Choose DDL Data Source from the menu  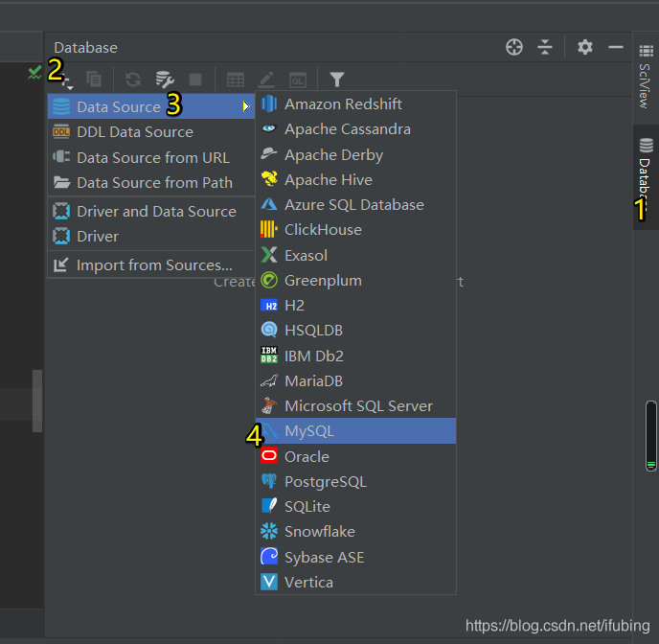coord(151,132)
